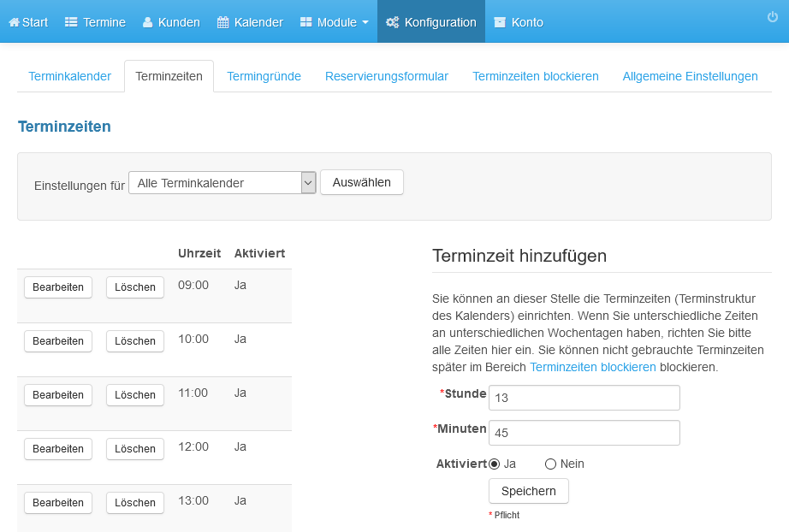
Task: Open the Reservierungsformular tab
Action: tap(387, 76)
